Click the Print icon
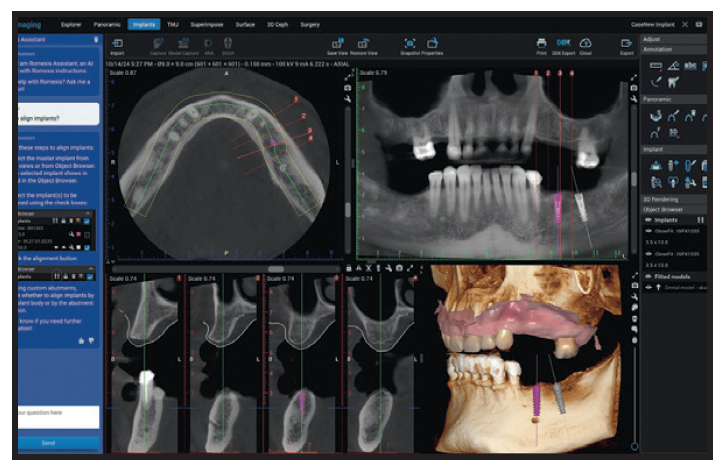 click(541, 44)
